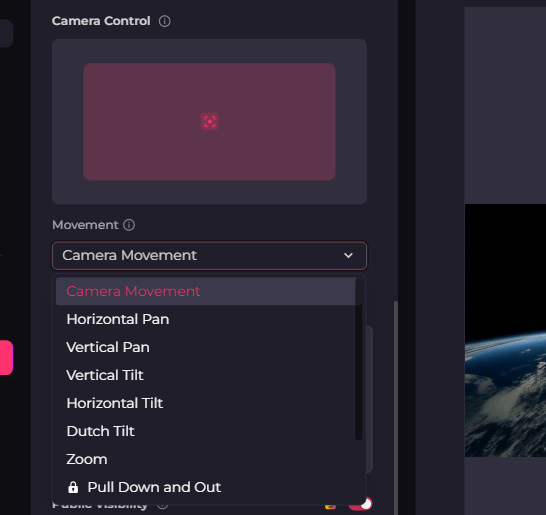Choose the Horizontal Tilt option
Image resolution: width=546 pixels, height=515 pixels.
pyautogui.click(x=115, y=403)
